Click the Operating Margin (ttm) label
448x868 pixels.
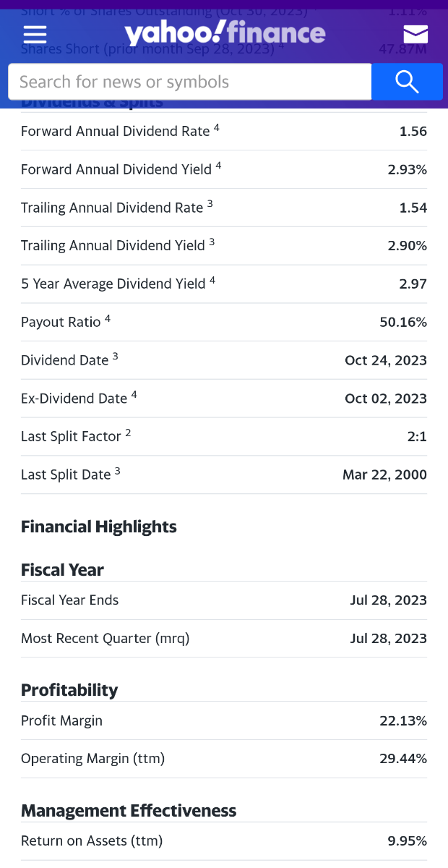tap(92, 759)
